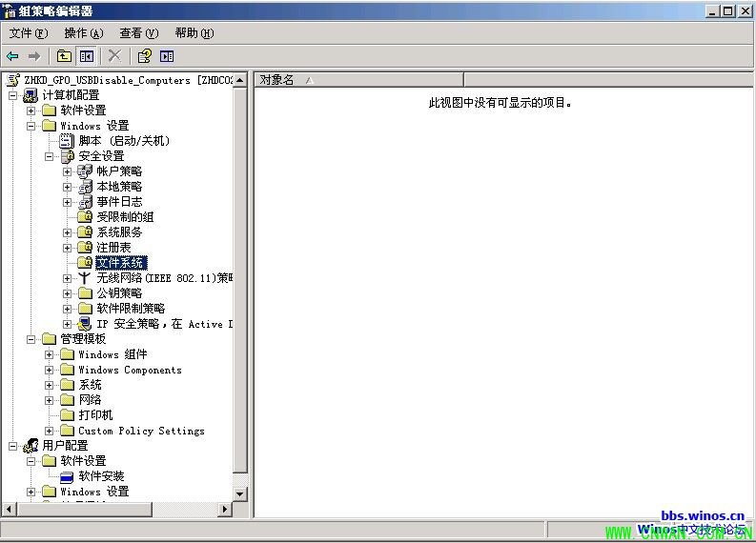Screen dimensions: 756x543
Task: Click the Back arrow toolbar icon
Action: (x=13, y=56)
